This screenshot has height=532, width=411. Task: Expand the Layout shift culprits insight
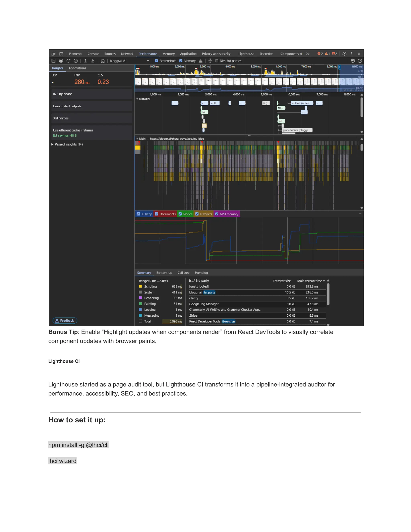tap(92, 106)
